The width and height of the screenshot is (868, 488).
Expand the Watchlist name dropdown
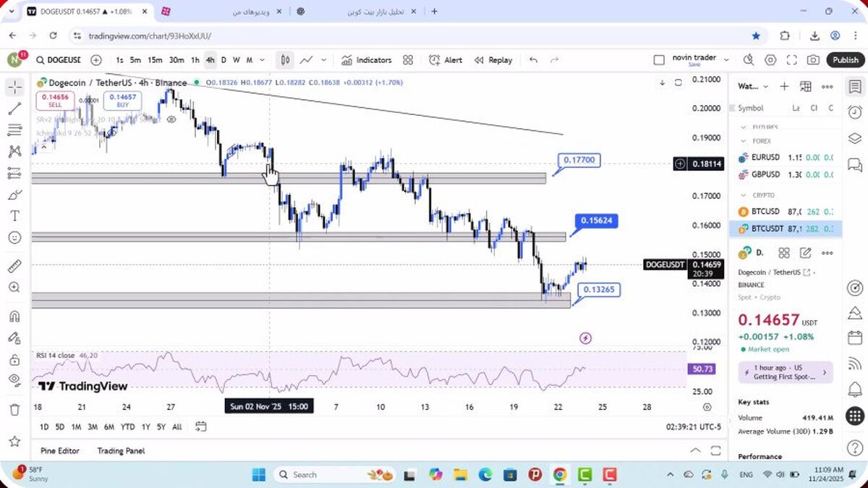click(x=753, y=86)
